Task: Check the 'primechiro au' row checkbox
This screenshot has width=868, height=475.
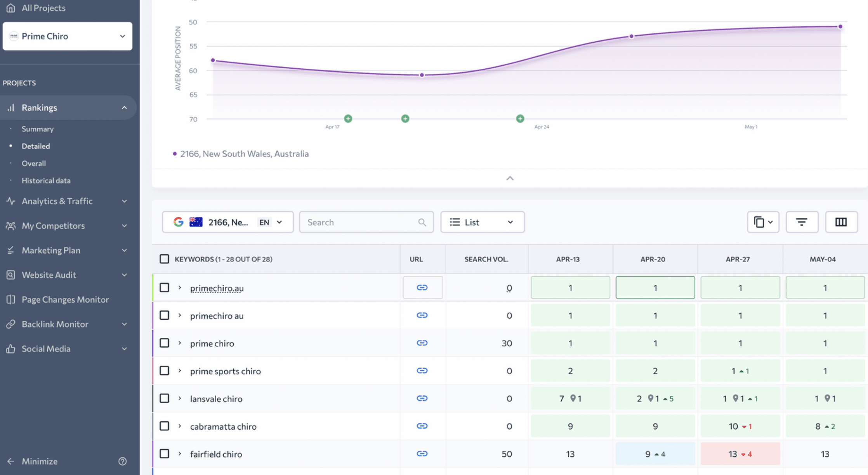Action: (x=164, y=315)
